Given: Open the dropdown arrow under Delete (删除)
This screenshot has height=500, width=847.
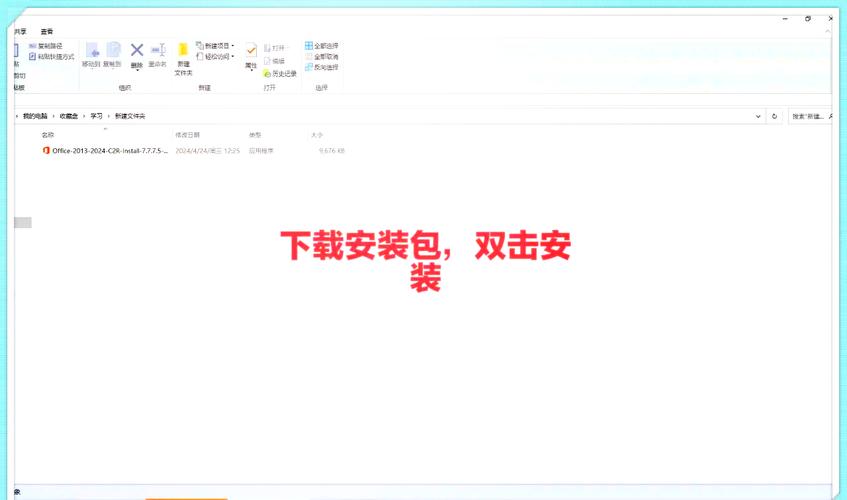Looking at the screenshot, I should coord(137,70).
